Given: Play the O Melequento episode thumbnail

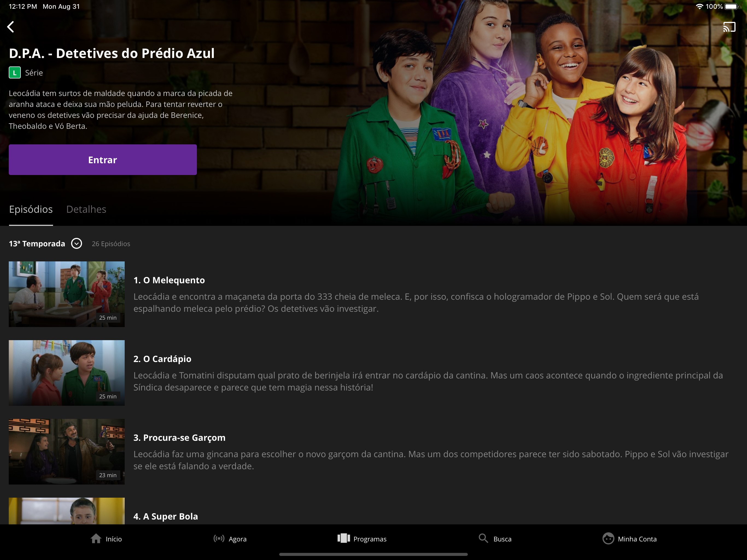Looking at the screenshot, I should 66,294.
